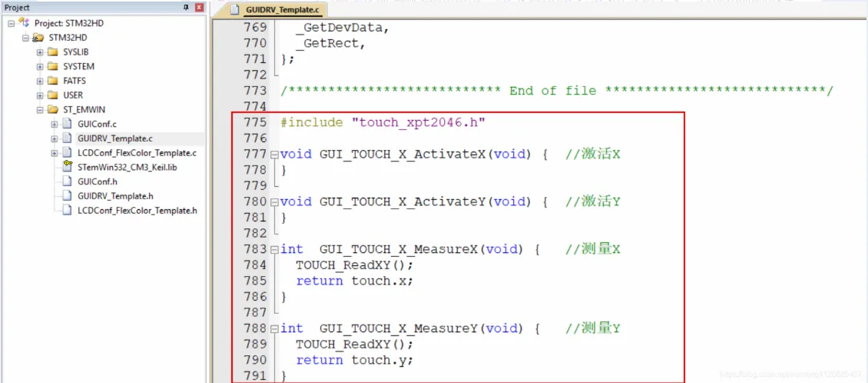Click the //激活X comment
868x383 pixels.
click(593, 155)
